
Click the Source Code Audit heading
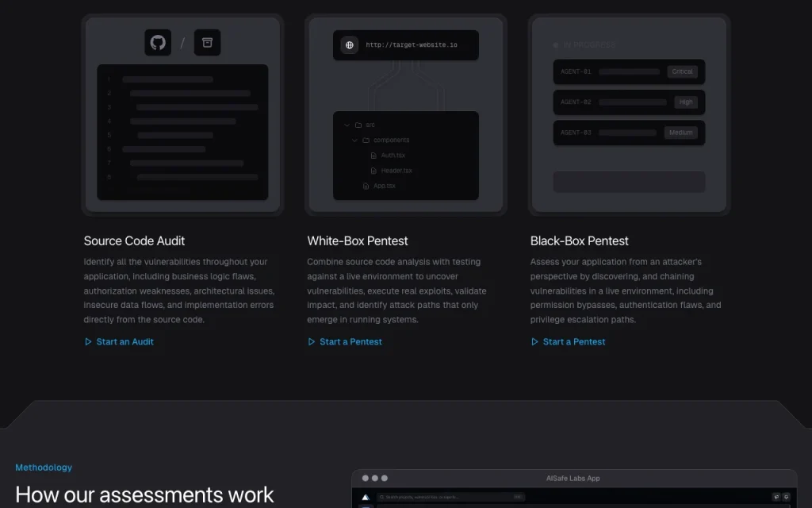[x=134, y=241]
